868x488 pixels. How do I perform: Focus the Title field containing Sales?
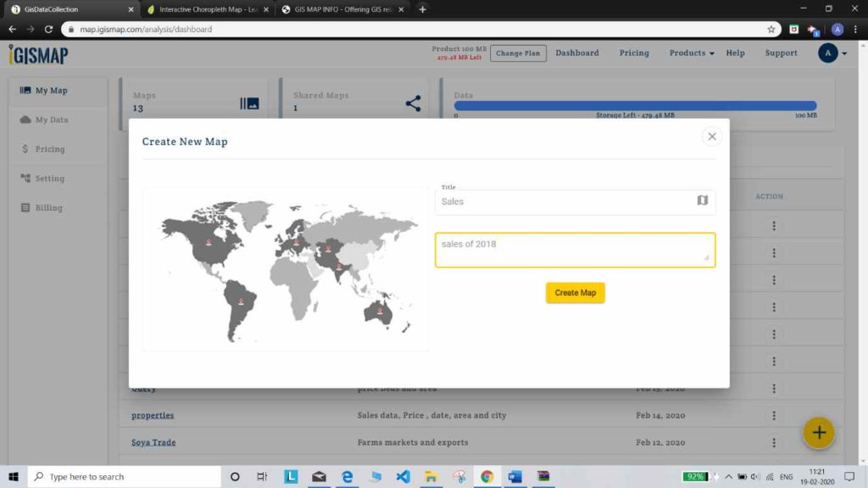click(x=575, y=202)
